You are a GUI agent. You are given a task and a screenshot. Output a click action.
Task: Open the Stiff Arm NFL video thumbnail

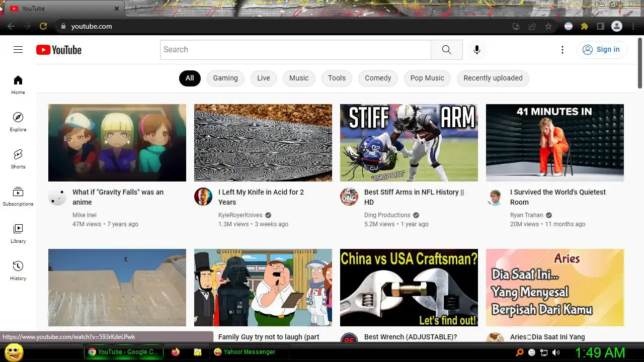click(x=409, y=143)
